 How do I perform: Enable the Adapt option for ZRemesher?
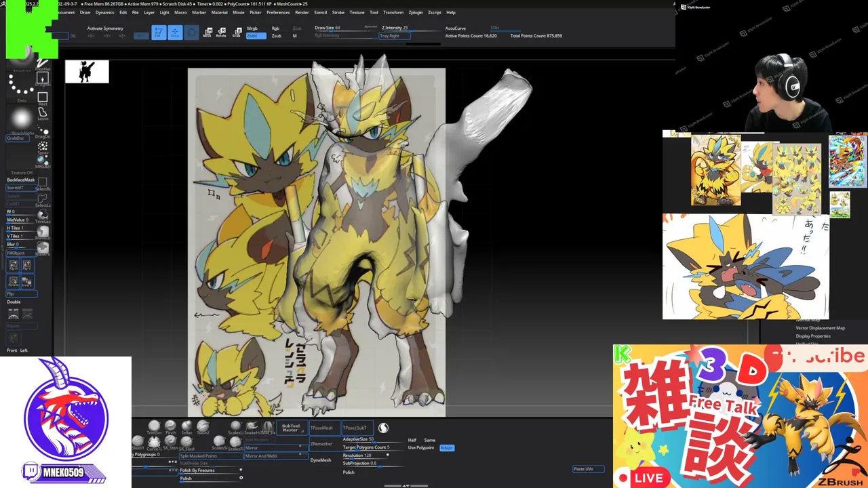pyautogui.click(x=447, y=448)
